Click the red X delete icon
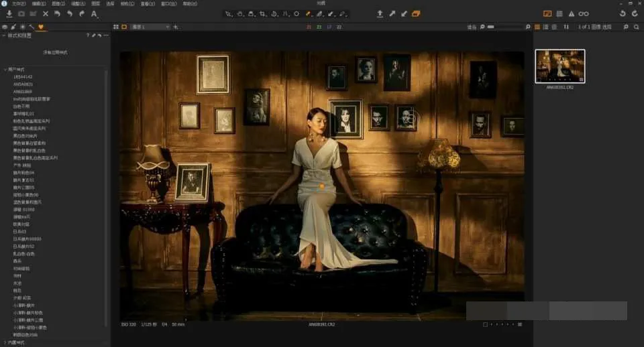This screenshot has height=347, width=644. [x=46, y=14]
